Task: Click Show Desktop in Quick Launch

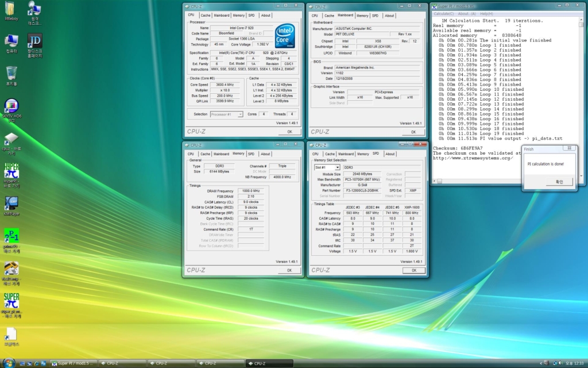Action: [22, 363]
